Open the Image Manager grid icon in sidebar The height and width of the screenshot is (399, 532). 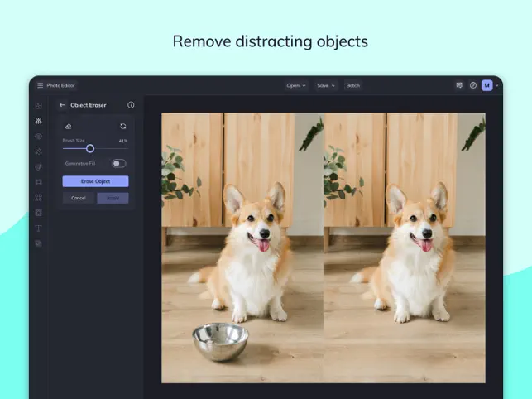39,106
